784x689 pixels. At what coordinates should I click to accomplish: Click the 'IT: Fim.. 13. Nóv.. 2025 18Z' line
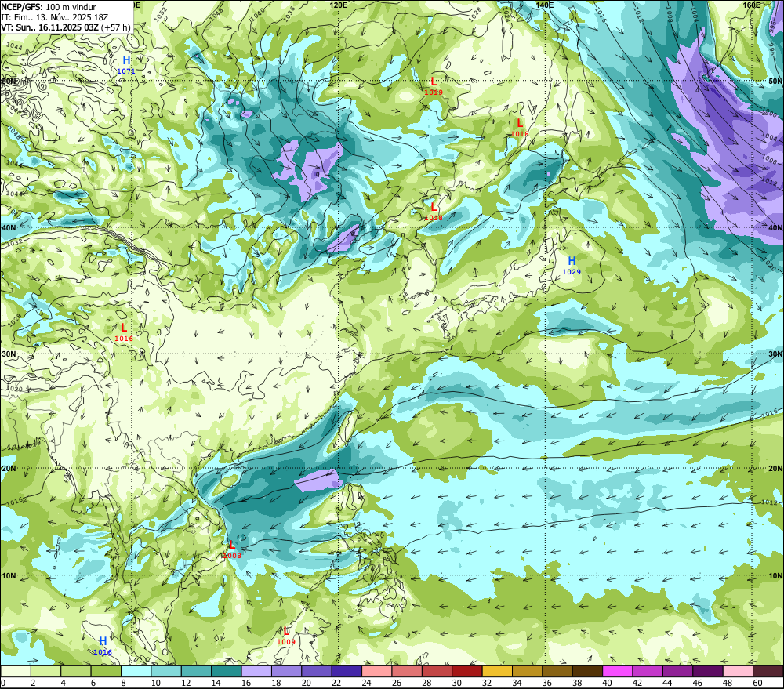[55, 17]
